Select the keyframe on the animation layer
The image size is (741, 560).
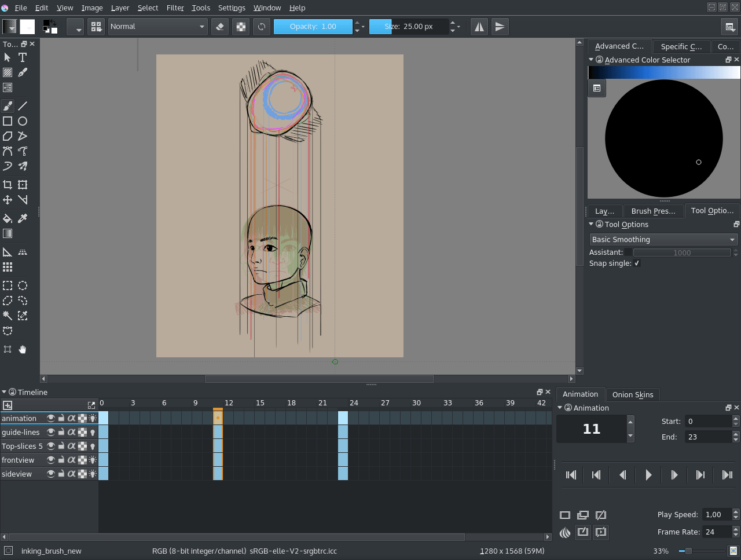(x=218, y=418)
